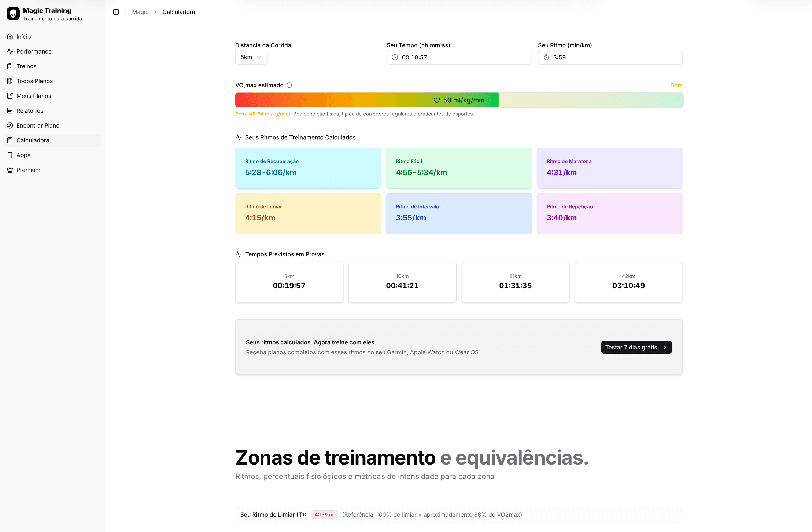Click Seus ritmos calculados promo text
Screen dimensions: 812x532
311,342
